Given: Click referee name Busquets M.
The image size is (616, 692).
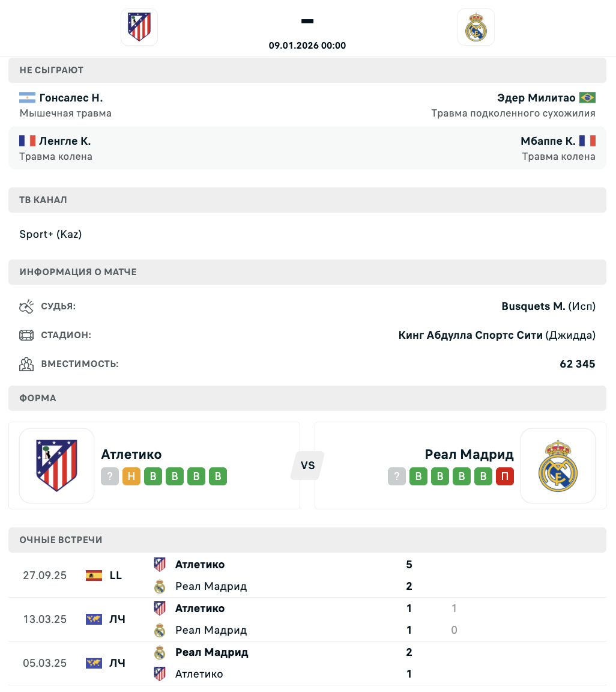Looking at the screenshot, I should click(533, 306).
